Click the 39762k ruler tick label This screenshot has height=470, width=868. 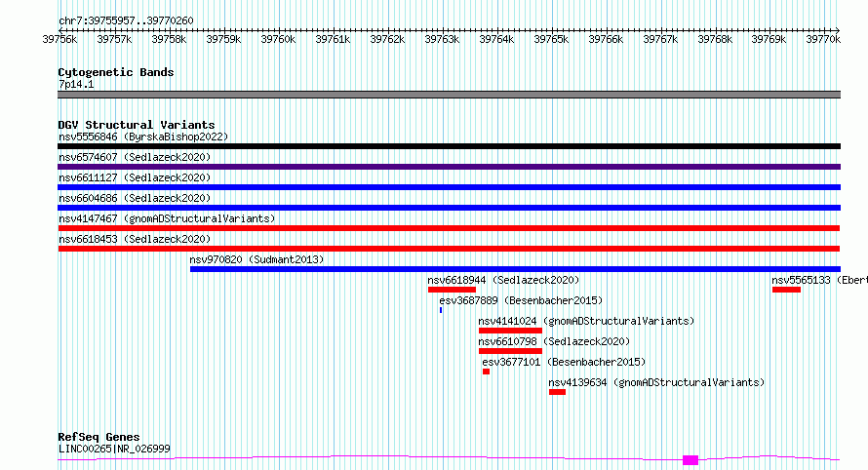[x=387, y=39]
